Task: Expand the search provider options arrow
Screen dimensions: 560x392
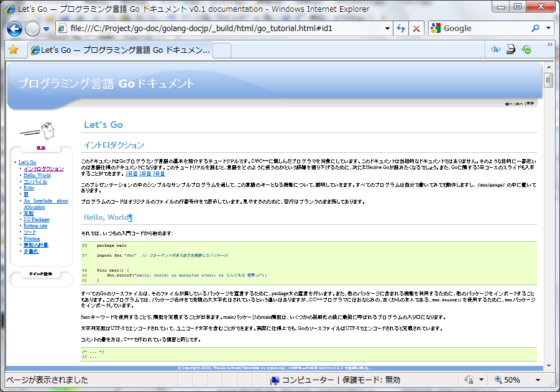Action: pos(548,29)
